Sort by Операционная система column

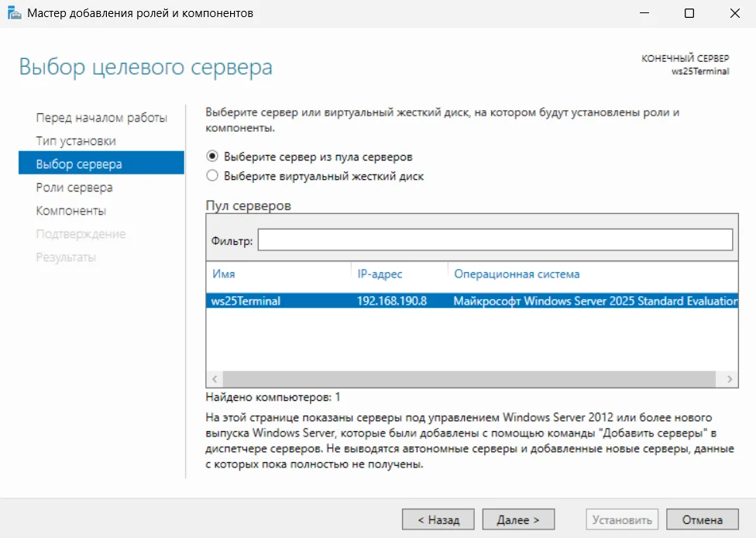517,274
